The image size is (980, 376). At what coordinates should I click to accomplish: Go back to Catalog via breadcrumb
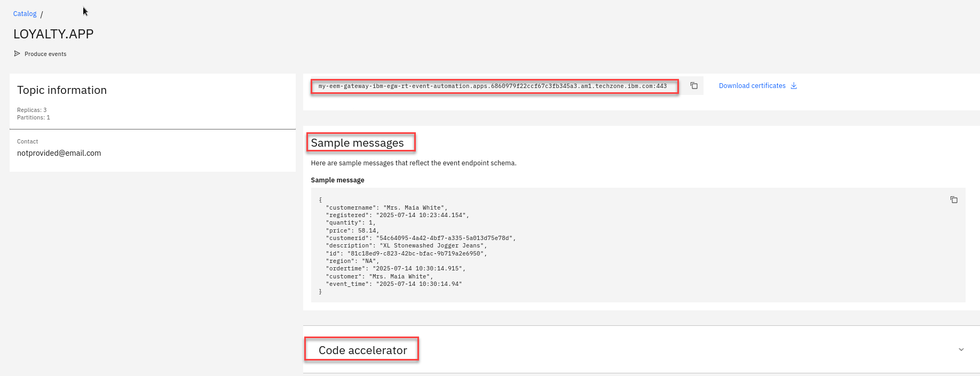pos(25,14)
